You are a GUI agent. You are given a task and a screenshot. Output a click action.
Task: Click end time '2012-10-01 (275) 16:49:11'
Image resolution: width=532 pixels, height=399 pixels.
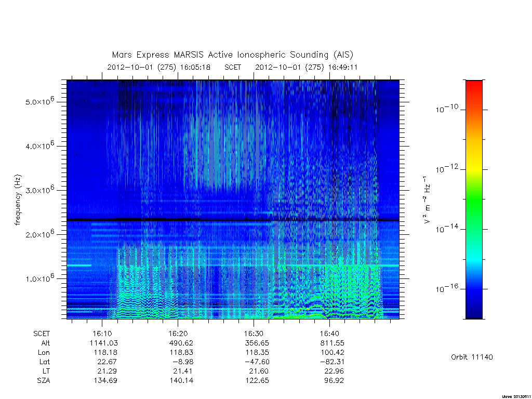click(x=307, y=67)
